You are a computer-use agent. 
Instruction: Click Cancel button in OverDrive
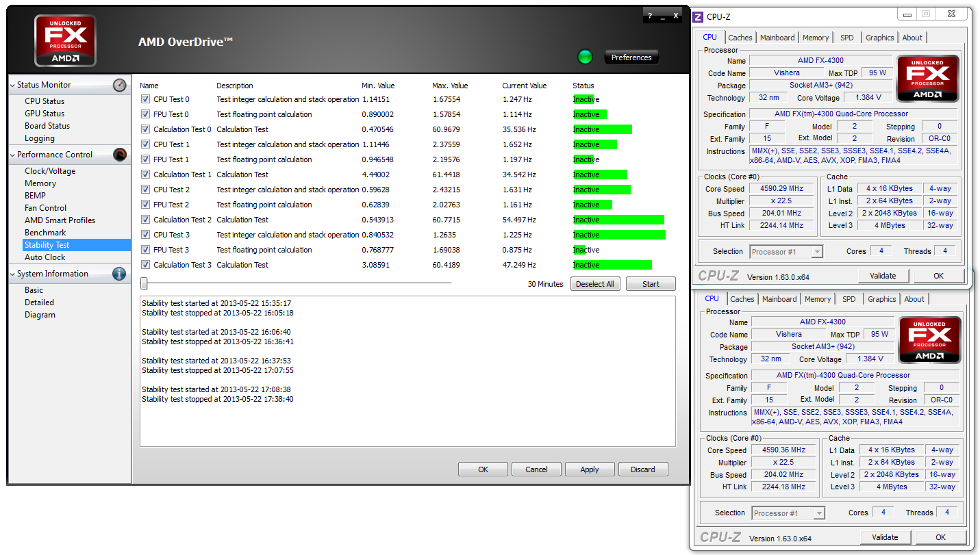coord(536,469)
